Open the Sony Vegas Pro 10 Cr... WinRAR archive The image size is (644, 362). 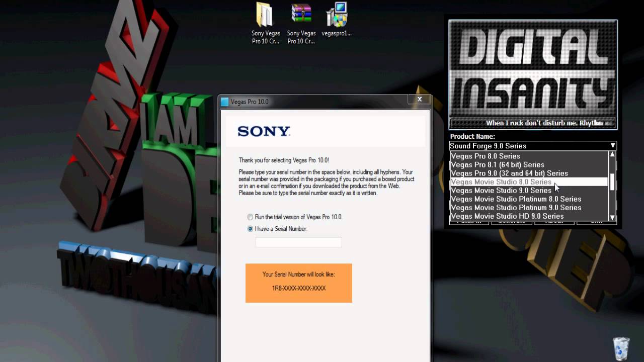click(301, 23)
